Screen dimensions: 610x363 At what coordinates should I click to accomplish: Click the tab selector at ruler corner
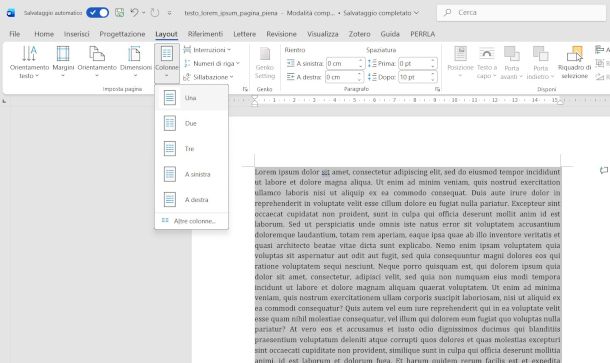tap(4, 101)
